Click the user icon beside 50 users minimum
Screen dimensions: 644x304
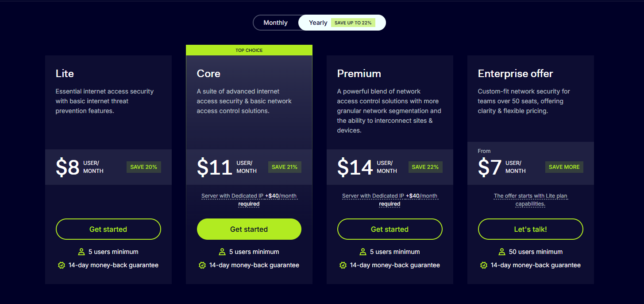[502, 252]
